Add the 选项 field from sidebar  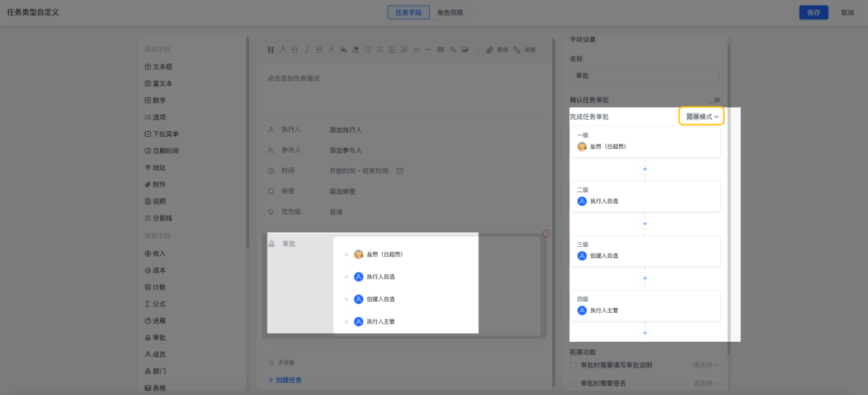[x=155, y=117]
